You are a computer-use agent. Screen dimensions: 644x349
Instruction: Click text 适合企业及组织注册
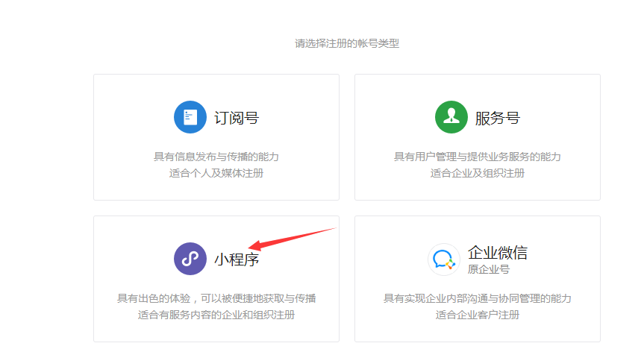coord(478,173)
